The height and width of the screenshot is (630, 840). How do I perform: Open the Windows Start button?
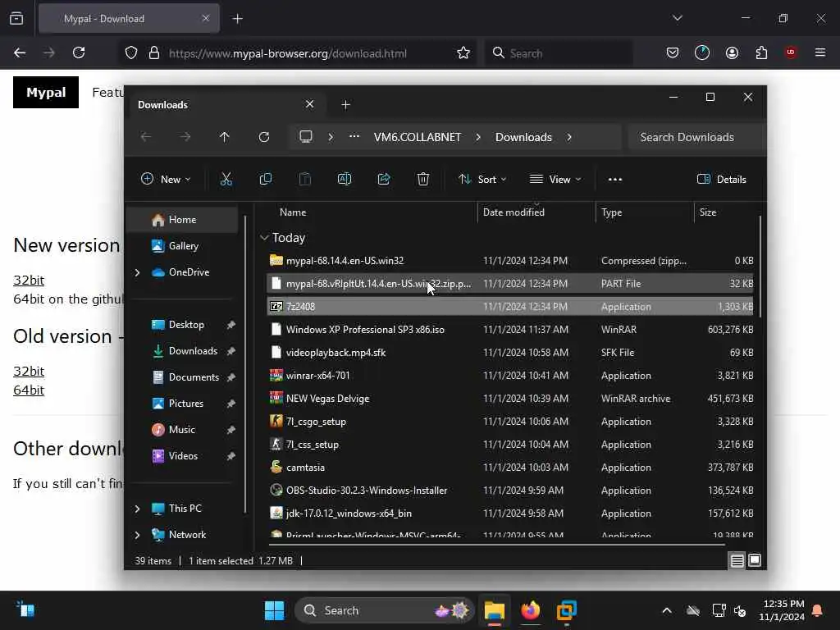[274, 610]
